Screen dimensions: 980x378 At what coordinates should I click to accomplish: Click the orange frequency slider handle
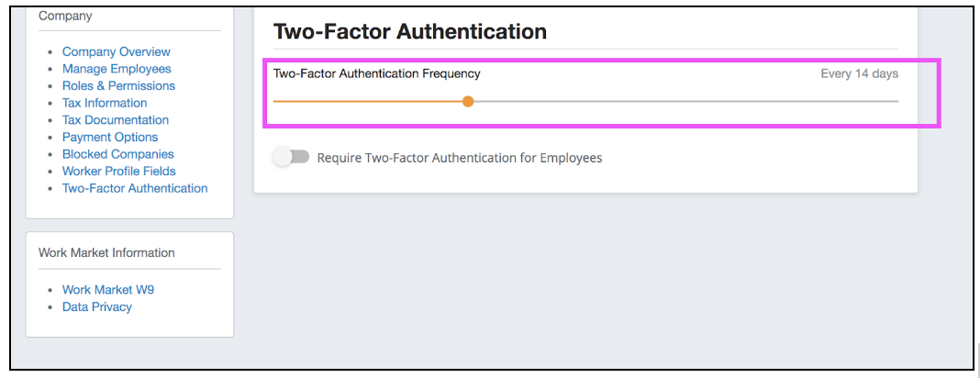(468, 102)
